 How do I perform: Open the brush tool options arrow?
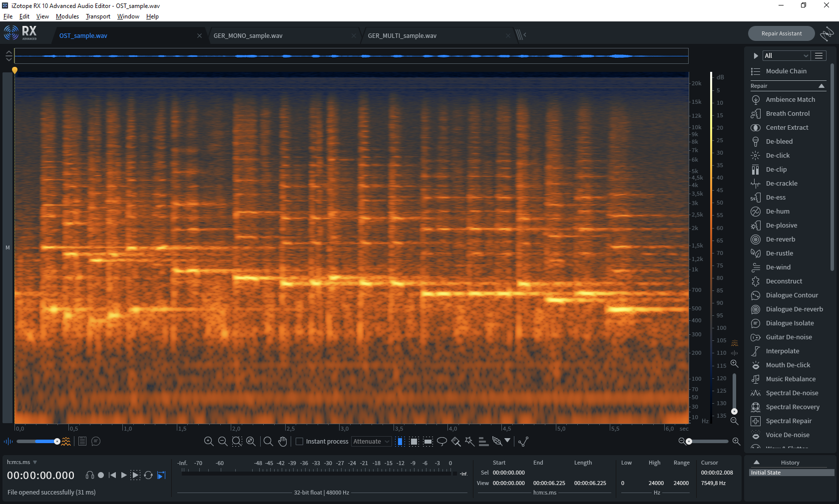(507, 440)
